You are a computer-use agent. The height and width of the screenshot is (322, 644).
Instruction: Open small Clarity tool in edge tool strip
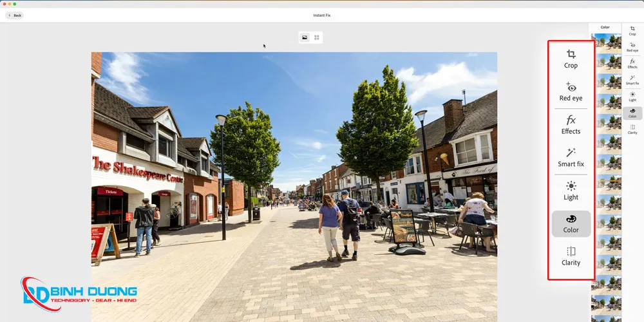coord(632,129)
